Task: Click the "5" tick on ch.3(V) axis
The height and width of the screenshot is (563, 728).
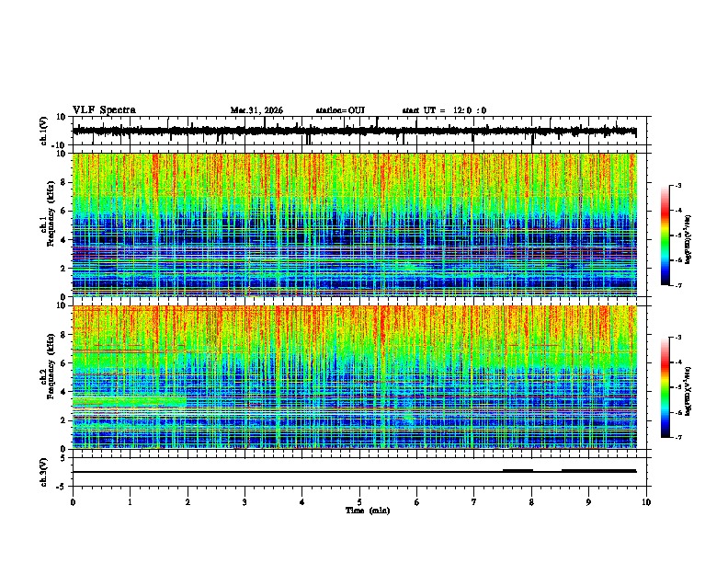Action: (x=63, y=458)
